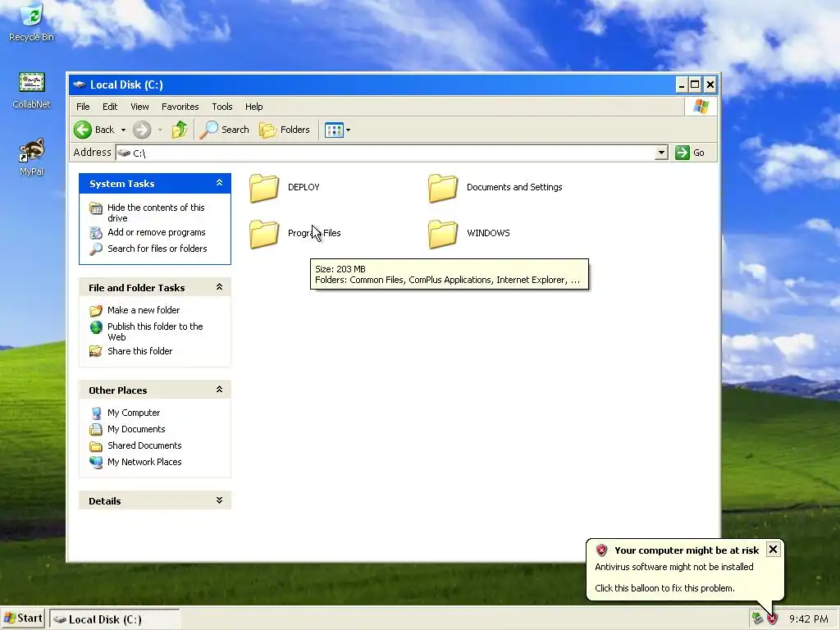Image resolution: width=840 pixels, height=630 pixels.
Task: Open Back history dropdown arrow
Action: [123, 130]
